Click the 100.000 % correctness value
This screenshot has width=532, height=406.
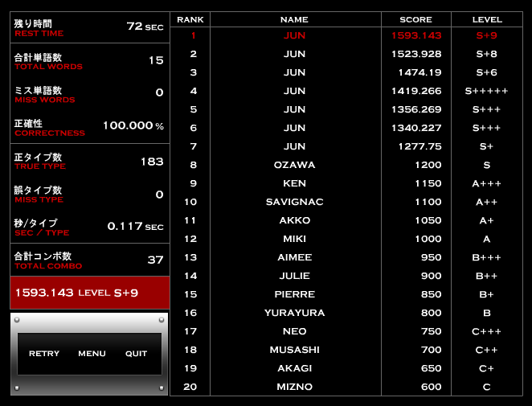click(x=133, y=125)
